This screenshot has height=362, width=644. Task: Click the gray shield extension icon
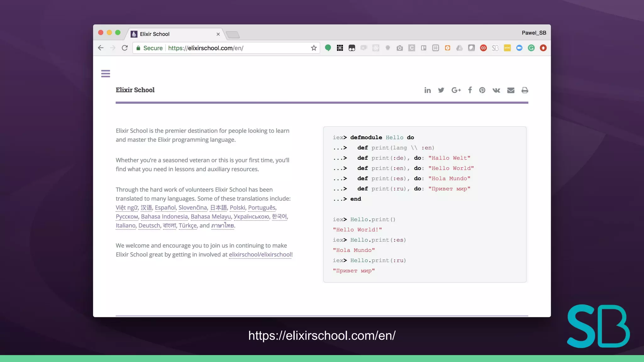471,48
